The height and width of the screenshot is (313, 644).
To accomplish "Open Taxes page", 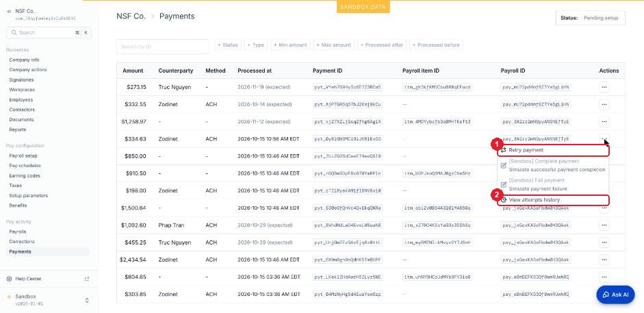I will (16, 186).
